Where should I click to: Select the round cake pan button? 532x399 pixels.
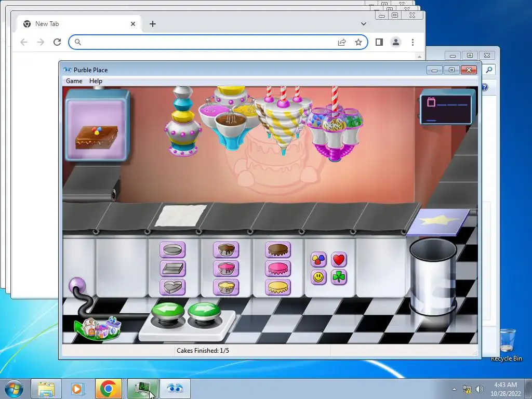tap(172, 250)
